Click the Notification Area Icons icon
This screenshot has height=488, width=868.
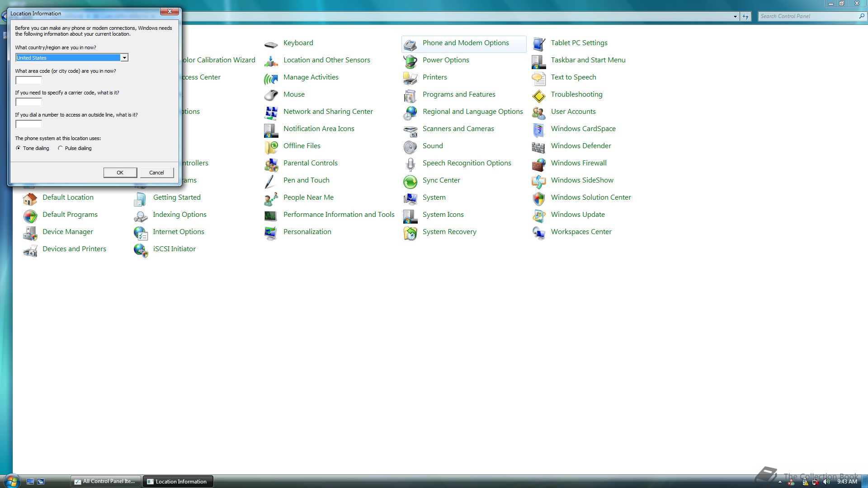point(271,130)
